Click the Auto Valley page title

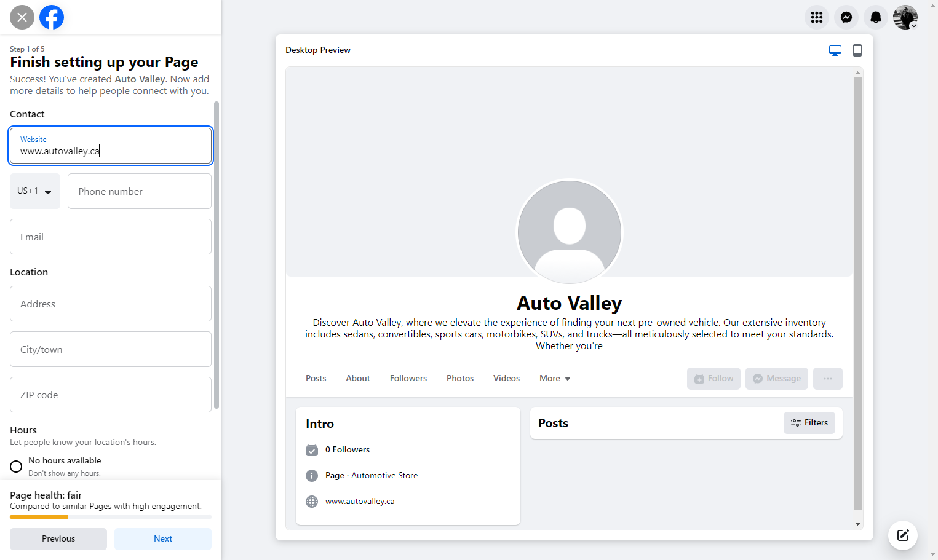[570, 303]
